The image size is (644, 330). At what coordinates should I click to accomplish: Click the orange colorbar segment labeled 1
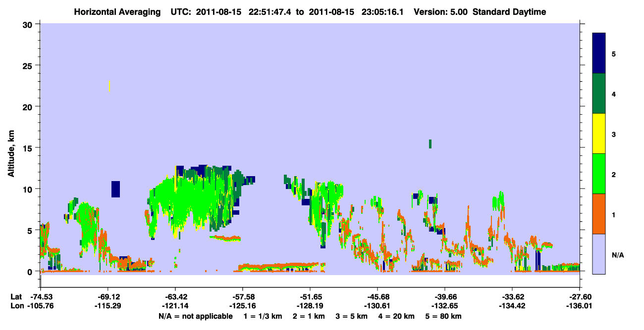[599, 214]
